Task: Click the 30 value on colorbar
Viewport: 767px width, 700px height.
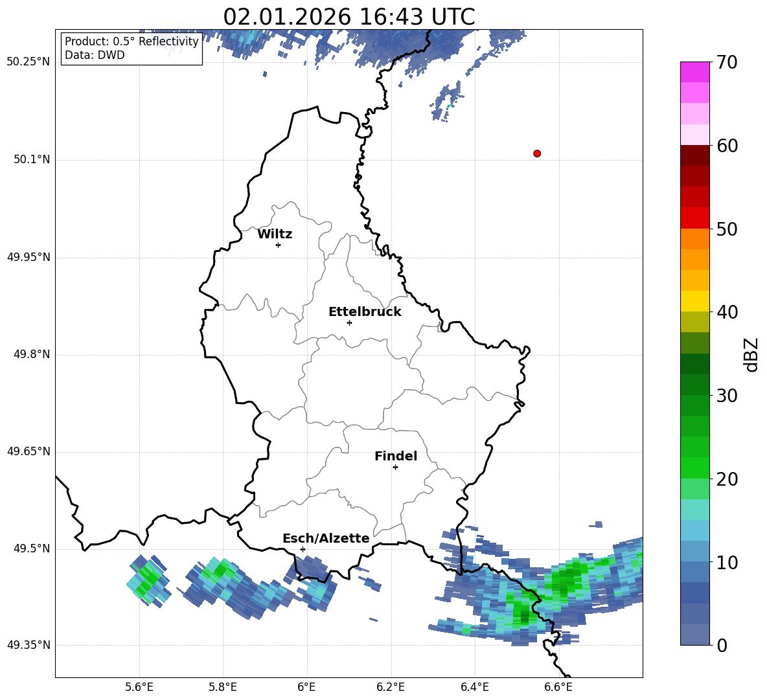Action: [727, 396]
